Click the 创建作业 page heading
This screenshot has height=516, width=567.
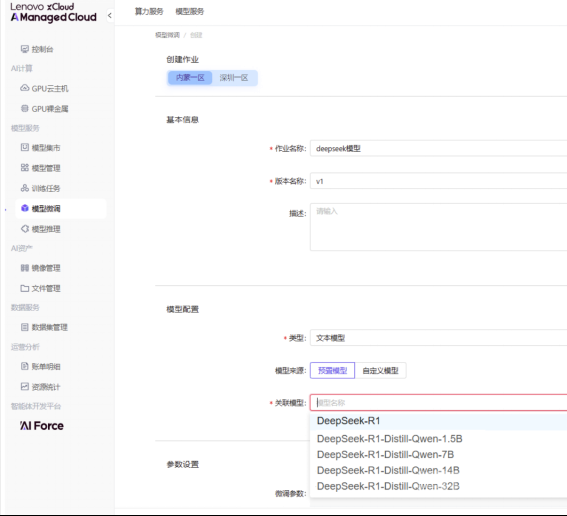tap(183, 59)
